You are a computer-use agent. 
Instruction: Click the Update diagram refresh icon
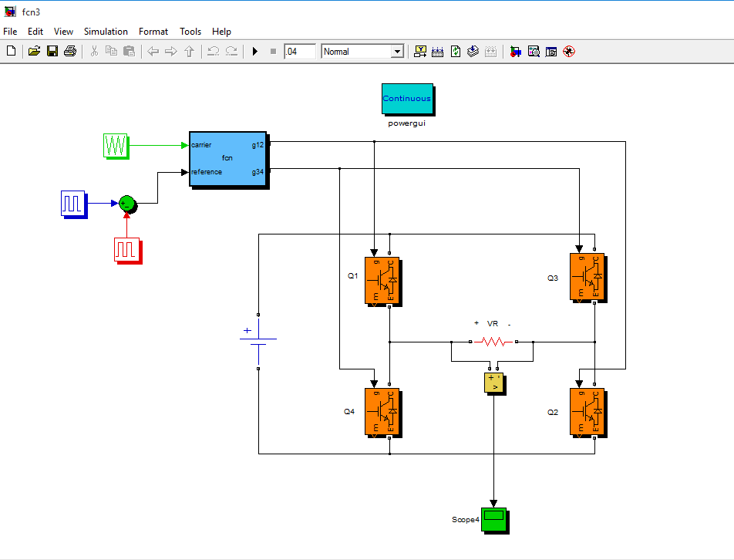click(456, 52)
